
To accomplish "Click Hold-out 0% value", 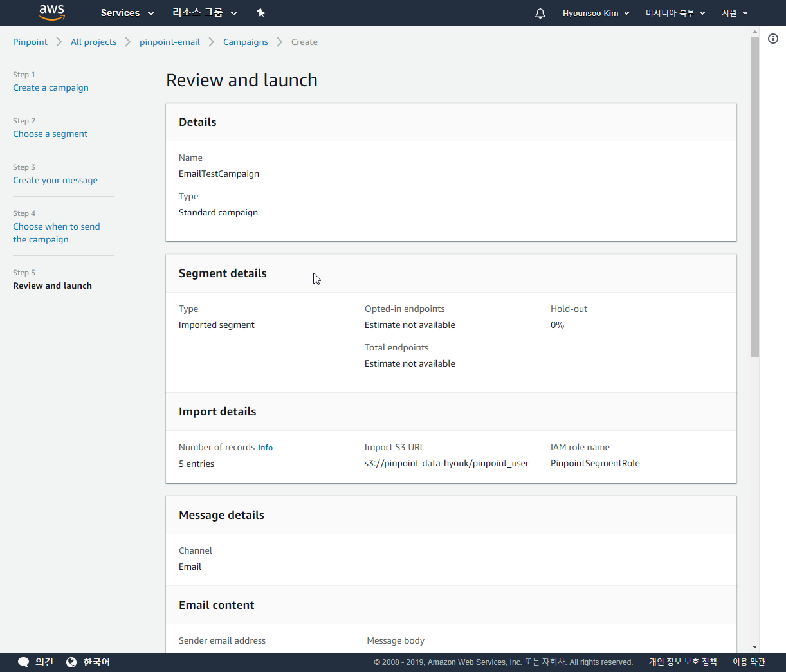I will pos(557,325).
